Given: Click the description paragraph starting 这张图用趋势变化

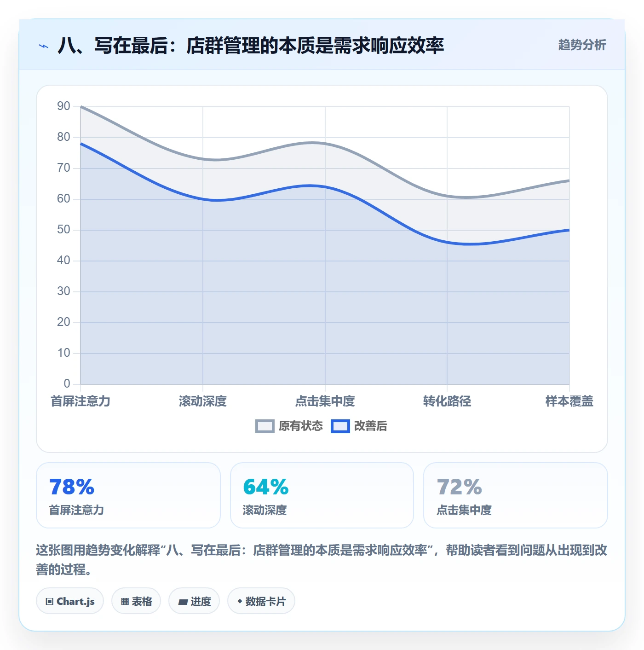Looking at the screenshot, I should pyautogui.click(x=322, y=560).
